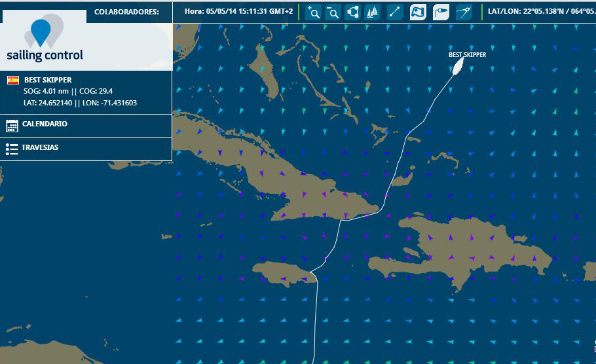Click the Sailing Control logo
This screenshot has height=364, width=596.
click(x=45, y=41)
